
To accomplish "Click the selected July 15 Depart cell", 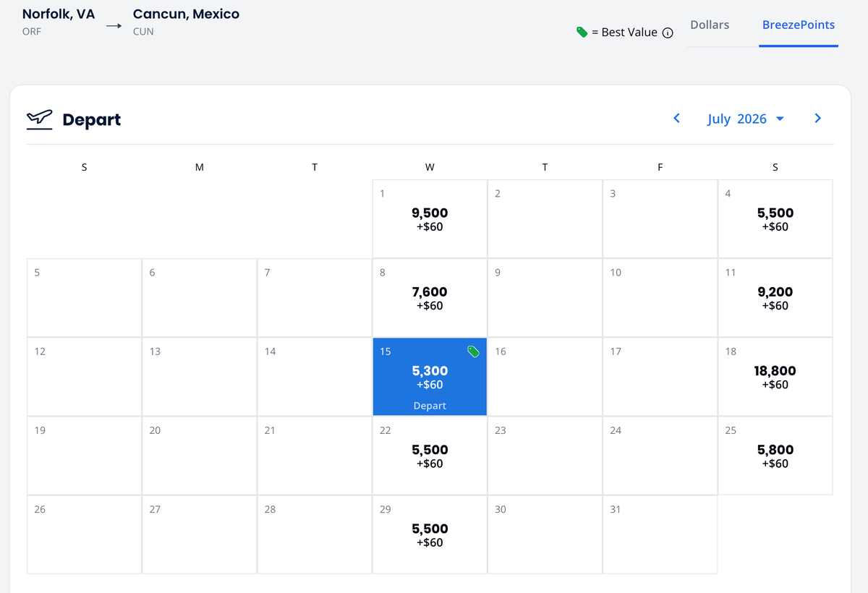I will (429, 376).
